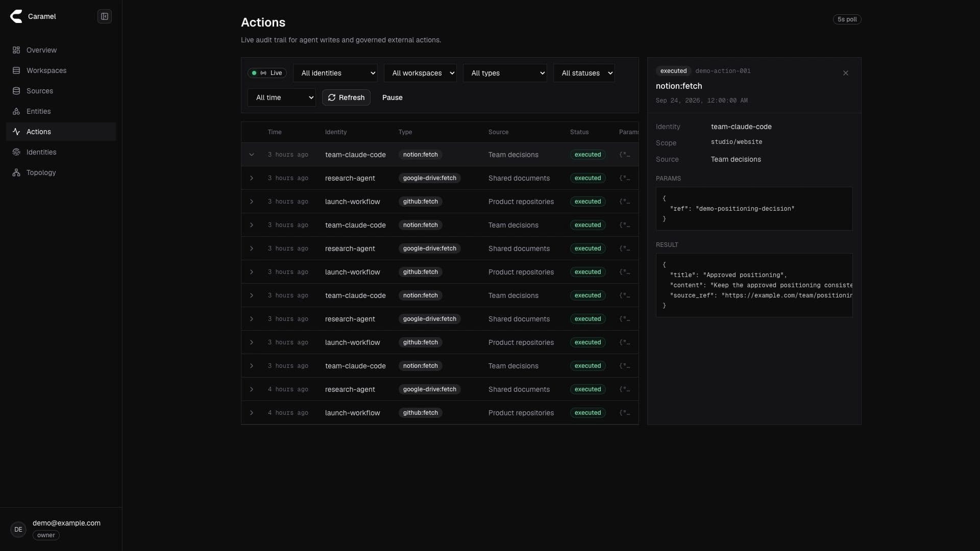Open the All identities dropdown
Screen dimensions: 980x551
[335, 73]
